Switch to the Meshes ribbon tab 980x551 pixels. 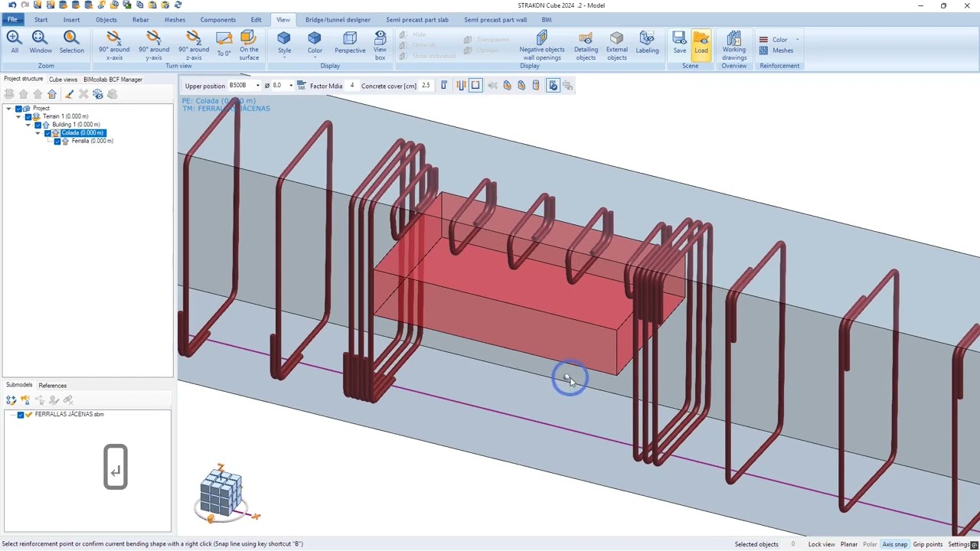coord(175,20)
